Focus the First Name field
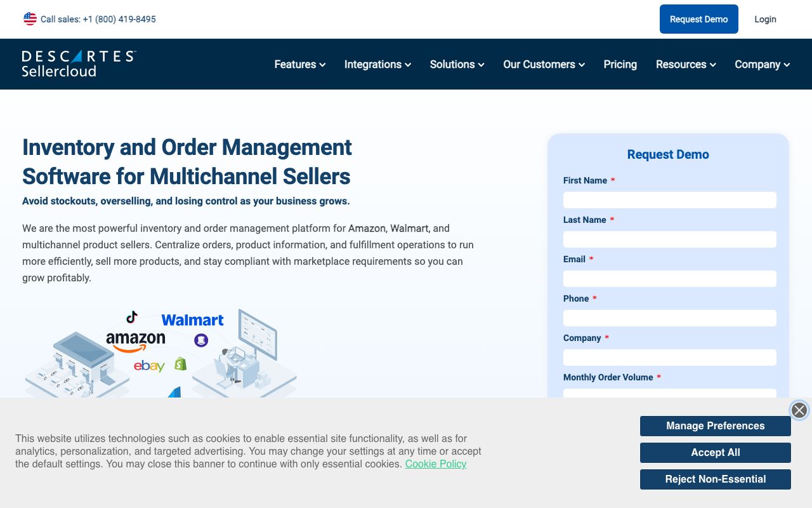The image size is (812, 508). (x=670, y=200)
